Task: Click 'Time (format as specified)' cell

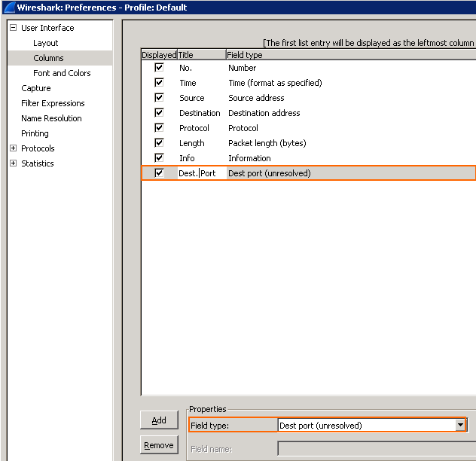Action: (275, 83)
